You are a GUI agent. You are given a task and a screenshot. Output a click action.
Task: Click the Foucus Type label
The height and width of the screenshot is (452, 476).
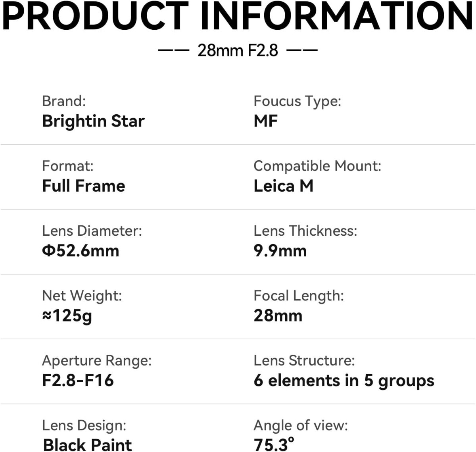pos(297,101)
